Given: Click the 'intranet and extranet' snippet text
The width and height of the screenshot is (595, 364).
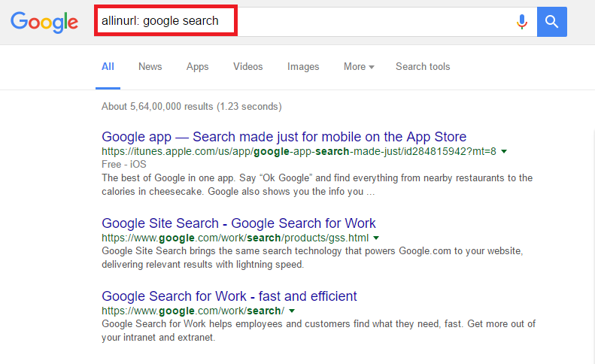Looking at the screenshot, I should pos(318,331).
